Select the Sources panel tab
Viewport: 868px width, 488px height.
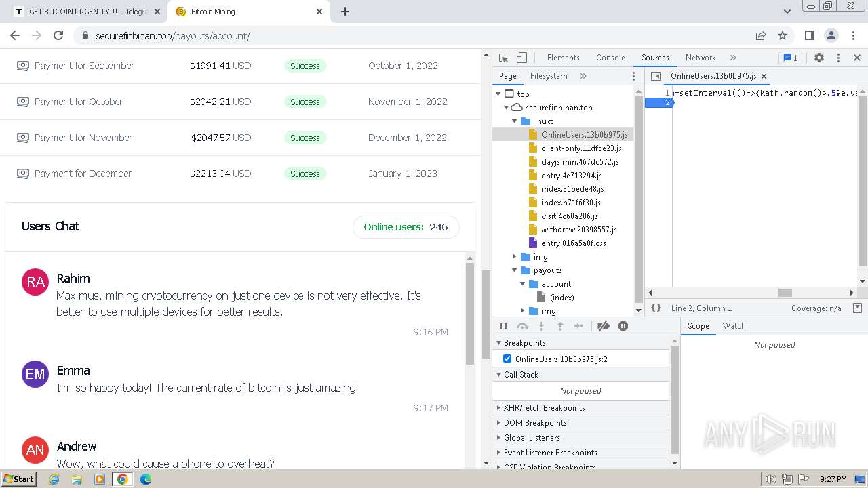(x=655, y=58)
